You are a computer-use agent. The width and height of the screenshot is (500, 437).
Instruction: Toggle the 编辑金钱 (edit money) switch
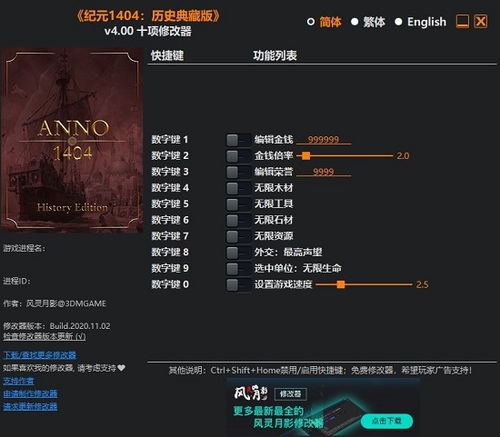pos(238,140)
